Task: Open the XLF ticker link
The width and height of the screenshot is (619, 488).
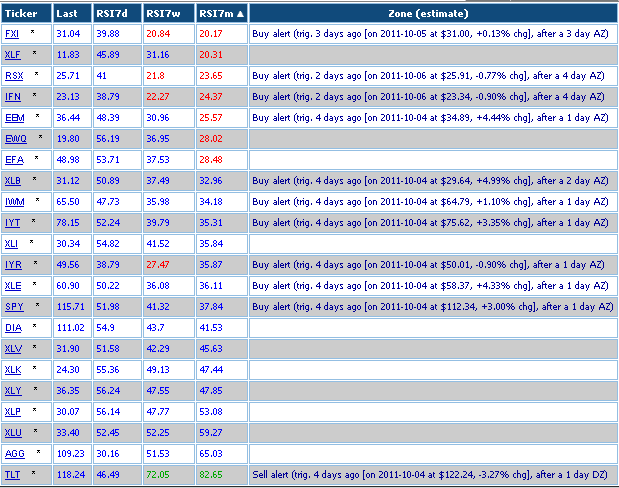Action: [x=13, y=55]
